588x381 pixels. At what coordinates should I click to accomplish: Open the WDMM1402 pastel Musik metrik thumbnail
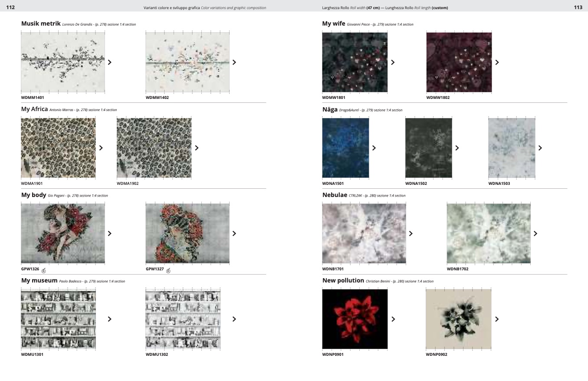[x=187, y=62]
